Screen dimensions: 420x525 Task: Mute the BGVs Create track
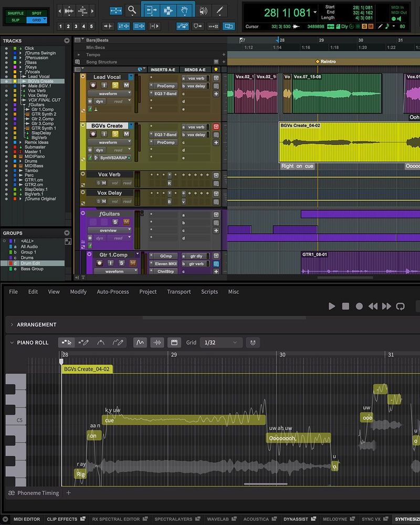[x=127, y=134]
